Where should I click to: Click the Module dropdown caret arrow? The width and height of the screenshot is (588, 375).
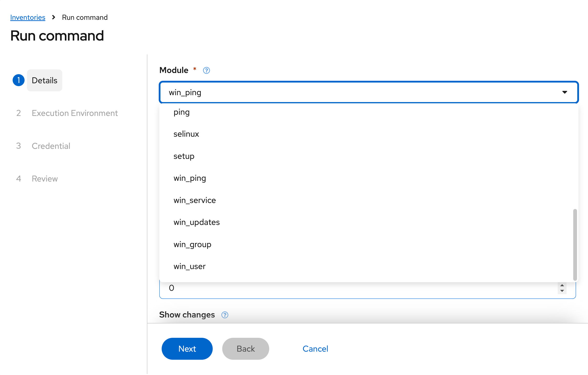pos(564,92)
